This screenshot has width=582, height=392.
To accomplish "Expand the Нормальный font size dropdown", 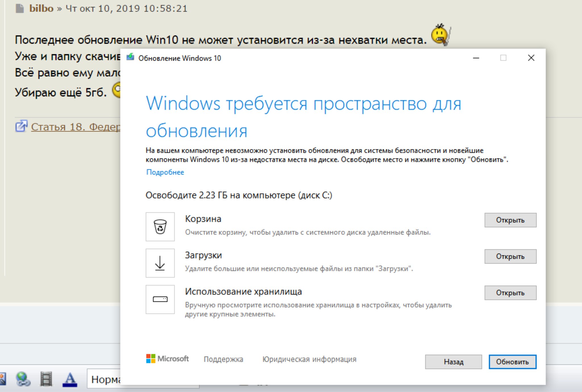I will click(x=104, y=380).
